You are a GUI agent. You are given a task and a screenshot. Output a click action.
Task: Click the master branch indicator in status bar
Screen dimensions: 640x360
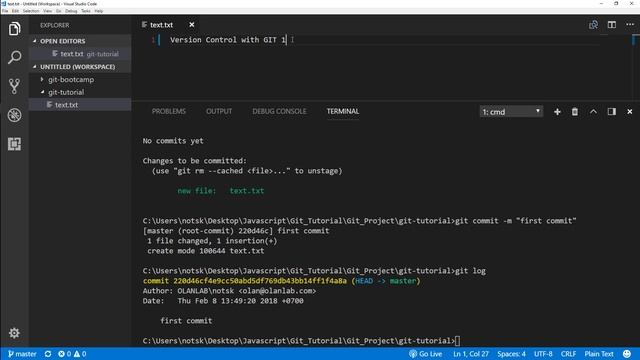[x=22, y=354]
